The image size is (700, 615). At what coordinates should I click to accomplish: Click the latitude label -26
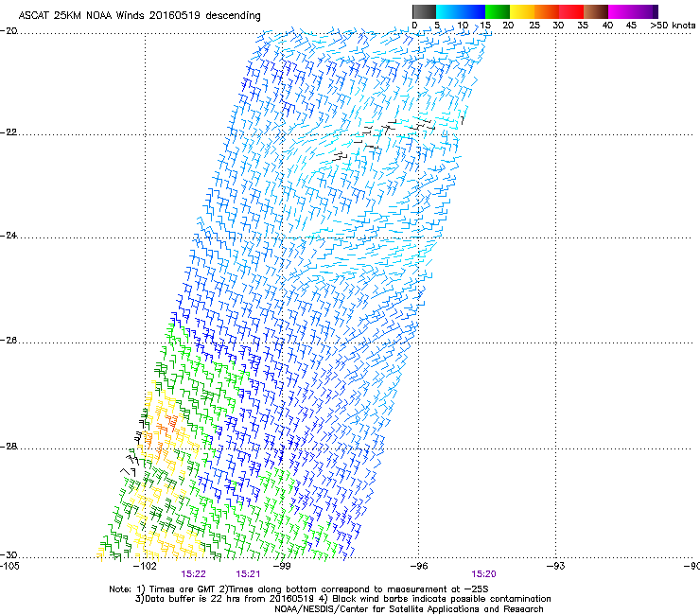click(x=9, y=341)
